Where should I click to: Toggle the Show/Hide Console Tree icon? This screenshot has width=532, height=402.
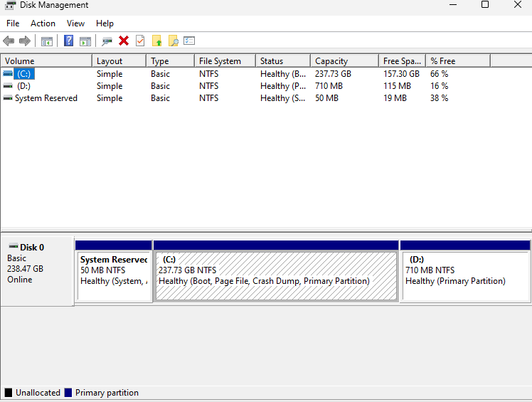pyautogui.click(x=47, y=41)
